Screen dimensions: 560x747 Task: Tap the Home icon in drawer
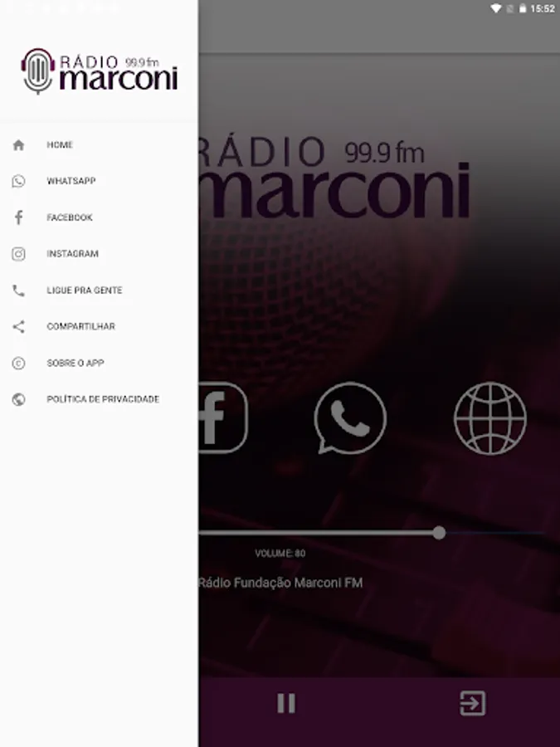18,145
